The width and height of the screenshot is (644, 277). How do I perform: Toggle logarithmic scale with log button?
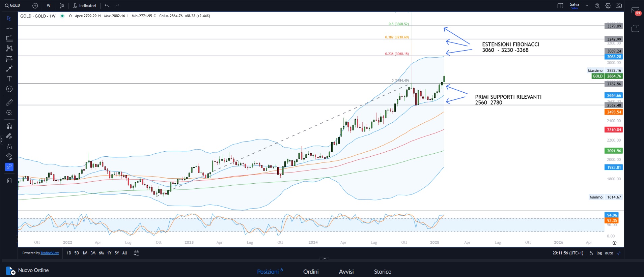(x=599, y=253)
